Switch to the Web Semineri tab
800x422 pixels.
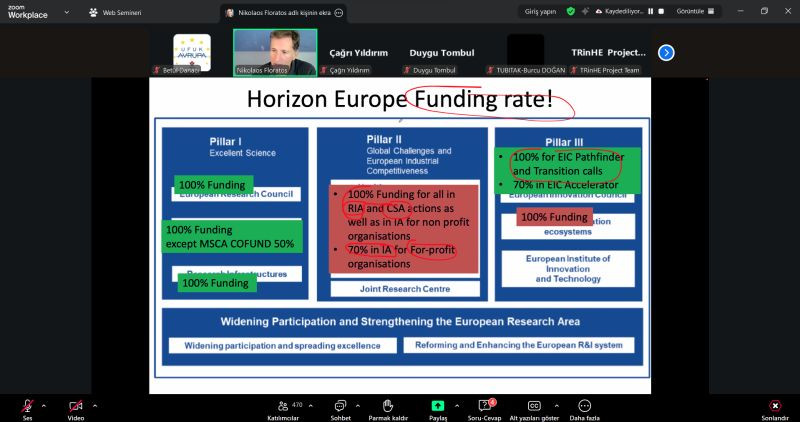pos(116,13)
